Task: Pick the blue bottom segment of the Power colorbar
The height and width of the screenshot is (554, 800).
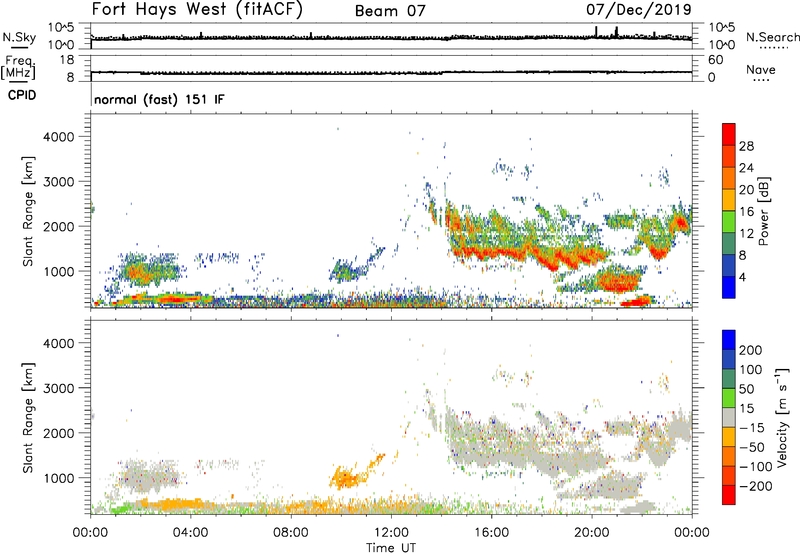Action: 729,288
